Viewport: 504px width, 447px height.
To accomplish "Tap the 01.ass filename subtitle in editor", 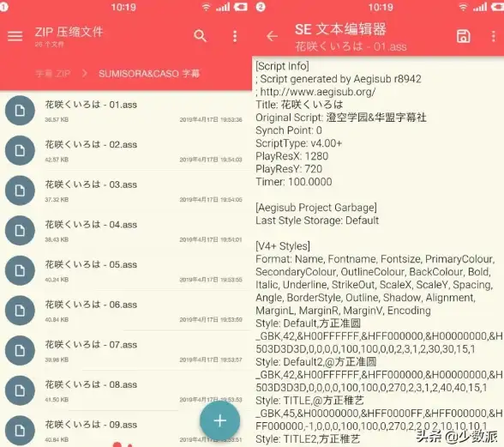I will tap(351, 46).
